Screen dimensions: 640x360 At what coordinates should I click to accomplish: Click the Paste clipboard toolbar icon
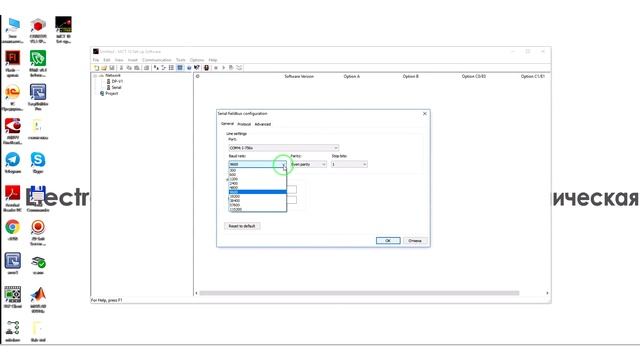point(136,68)
